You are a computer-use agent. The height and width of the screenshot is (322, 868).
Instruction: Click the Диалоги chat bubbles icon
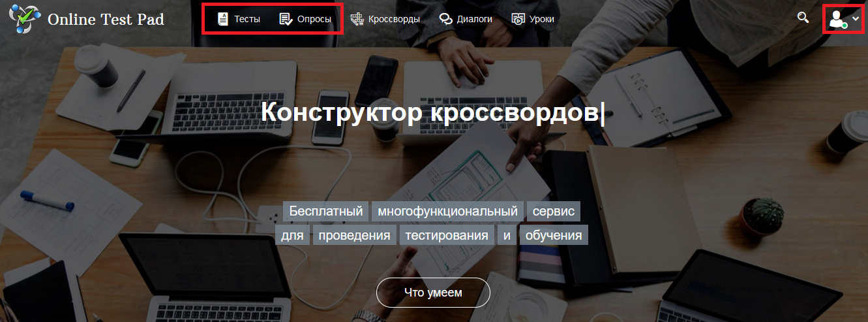coord(446,19)
